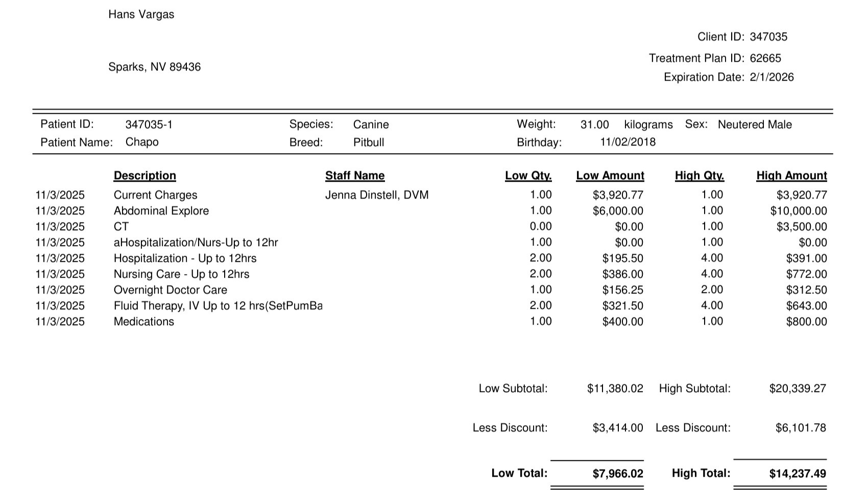This screenshot has height=490, width=868.
Task: Click the High Amount column header
Action: (791, 176)
